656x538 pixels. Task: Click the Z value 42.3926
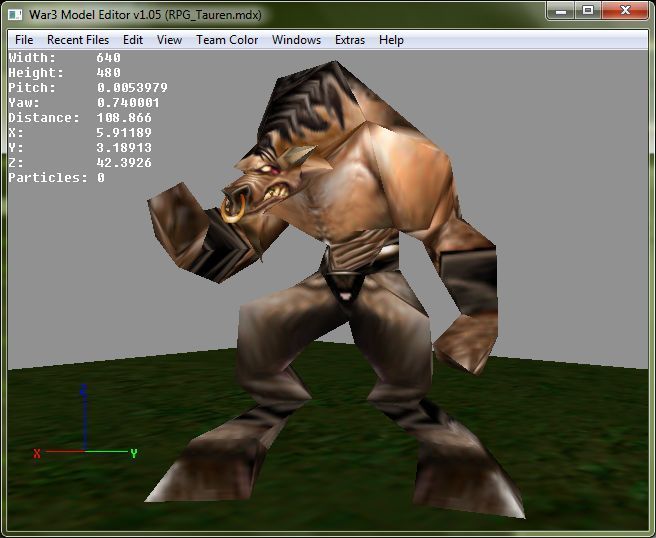tap(124, 163)
